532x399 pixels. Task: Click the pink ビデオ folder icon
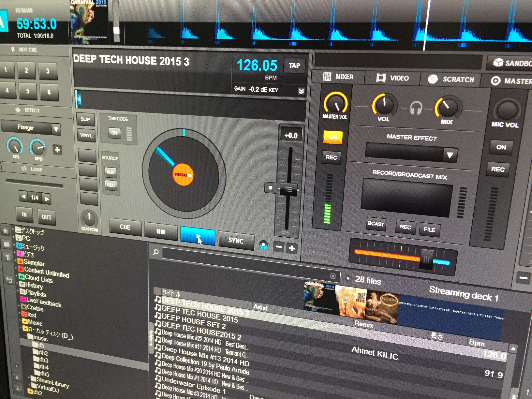coord(20,253)
